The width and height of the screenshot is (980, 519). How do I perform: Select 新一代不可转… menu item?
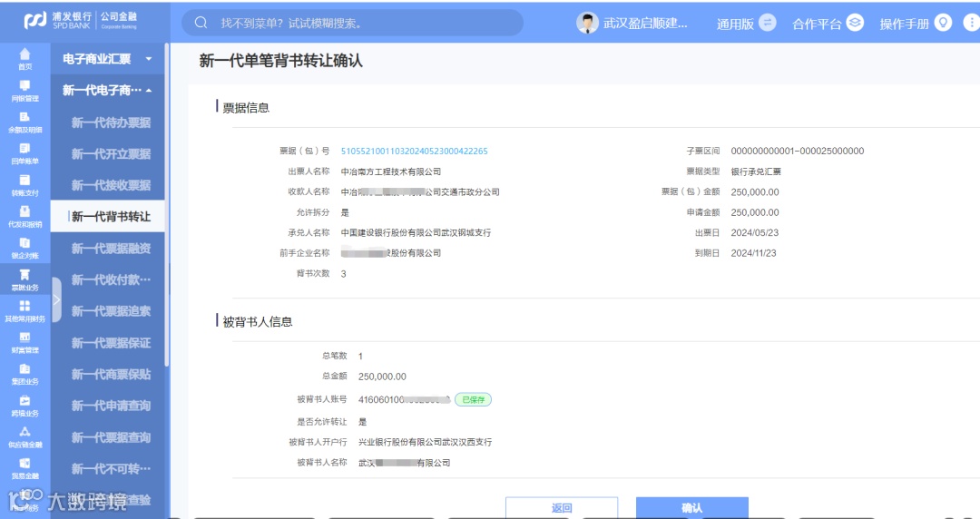click(111, 468)
